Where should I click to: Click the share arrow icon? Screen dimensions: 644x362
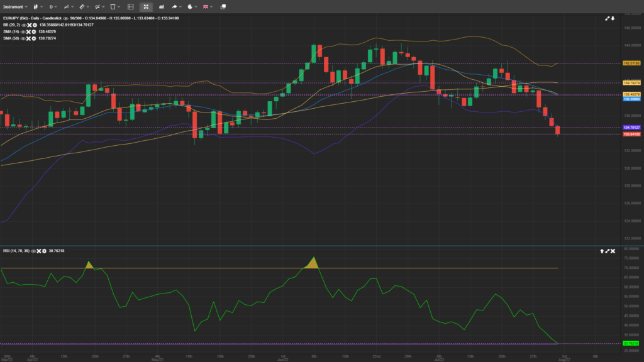click(x=175, y=6)
